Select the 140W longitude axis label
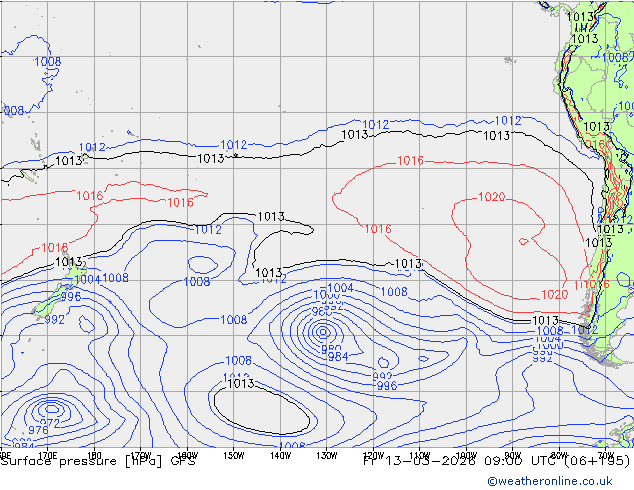 (280, 456)
